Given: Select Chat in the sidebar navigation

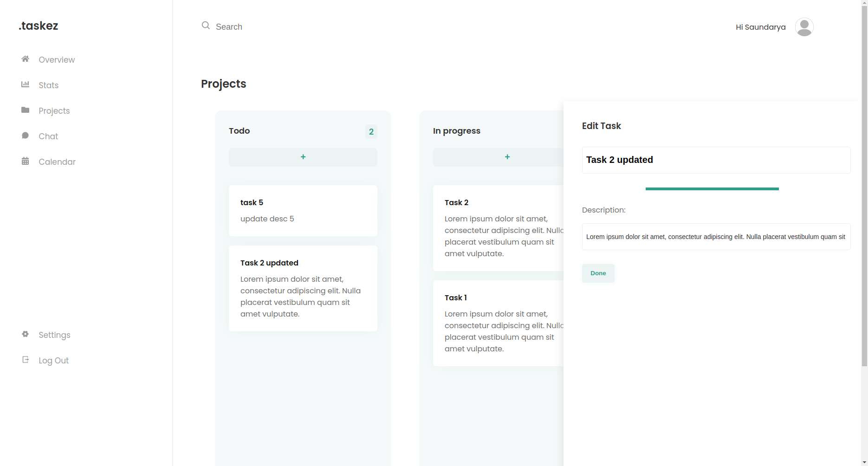Looking at the screenshot, I should point(48,136).
